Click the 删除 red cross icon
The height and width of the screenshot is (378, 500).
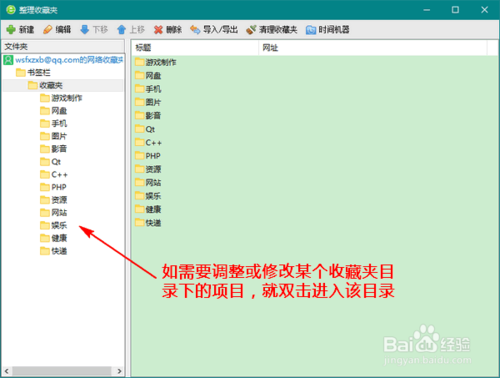[158, 30]
